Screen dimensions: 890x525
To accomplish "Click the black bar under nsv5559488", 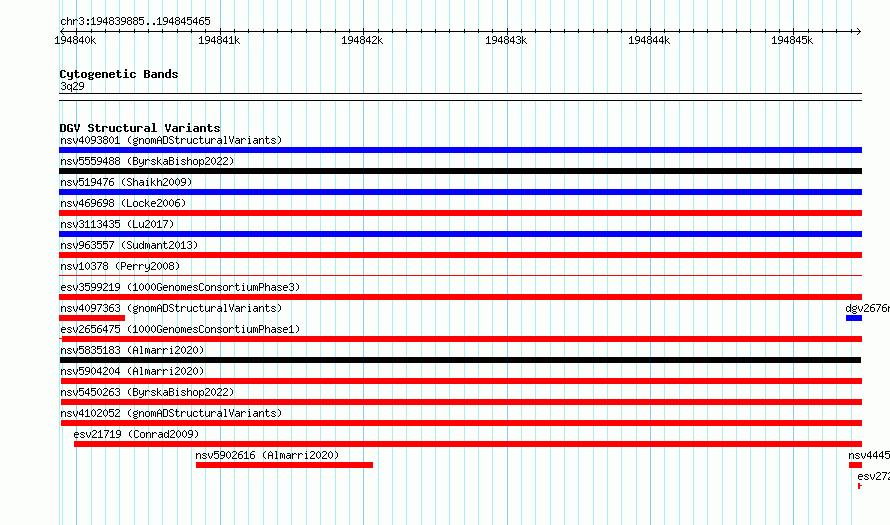I will pyautogui.click(x=460, y=171).
